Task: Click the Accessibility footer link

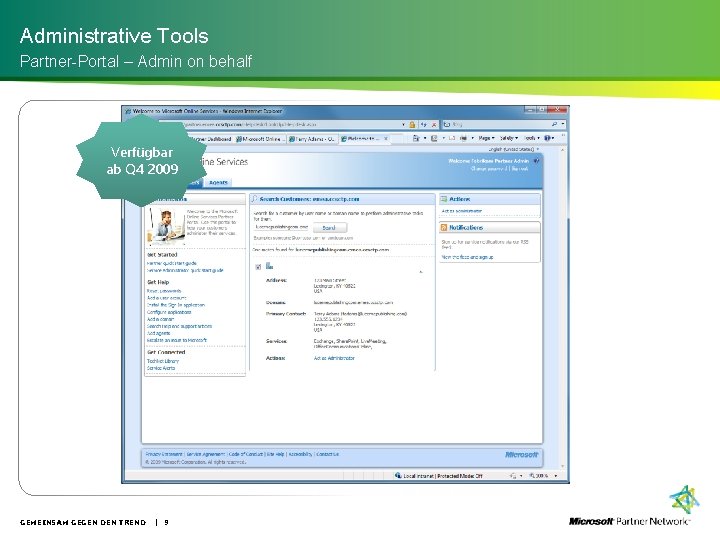Action: pyautogui.click(x=300, y=454)
